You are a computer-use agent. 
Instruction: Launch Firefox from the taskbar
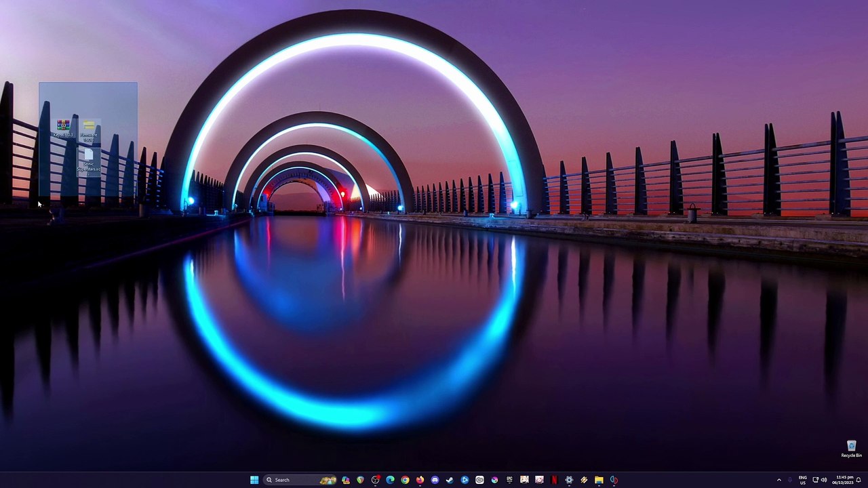pos(420,480)
